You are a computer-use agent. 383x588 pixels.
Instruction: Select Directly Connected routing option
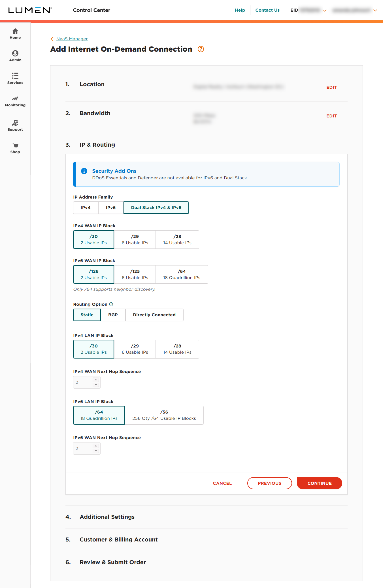click(154, 315)
